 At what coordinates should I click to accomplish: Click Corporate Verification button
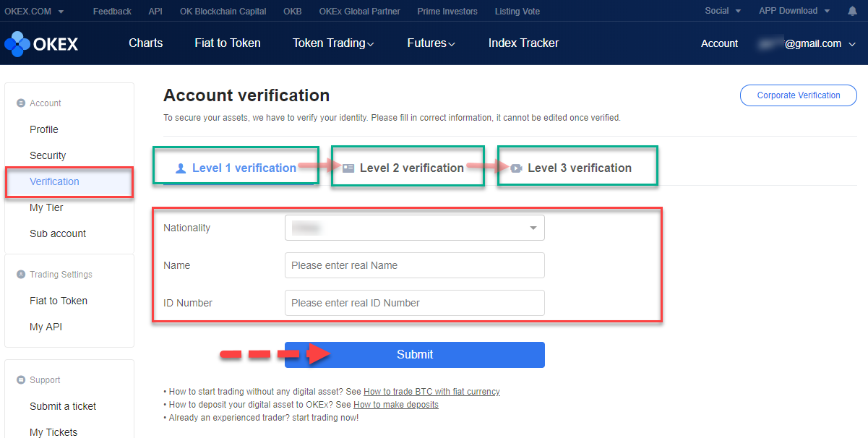point(799,95)
